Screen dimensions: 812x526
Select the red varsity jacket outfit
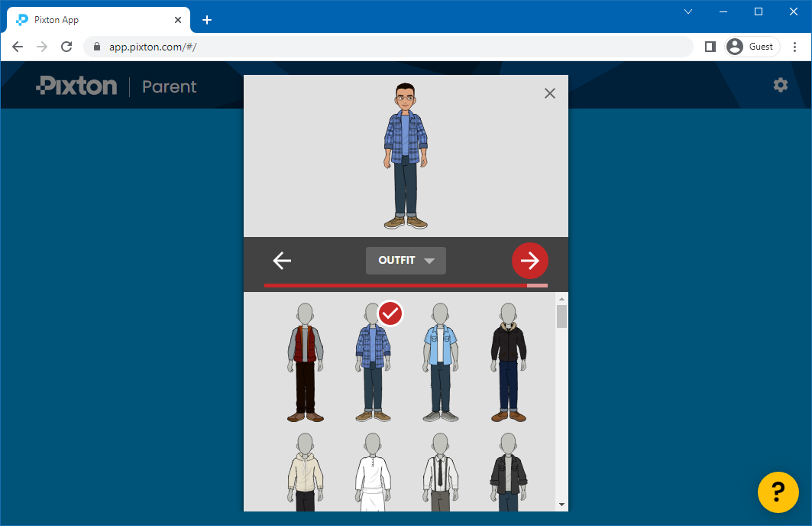click(306, 359)
